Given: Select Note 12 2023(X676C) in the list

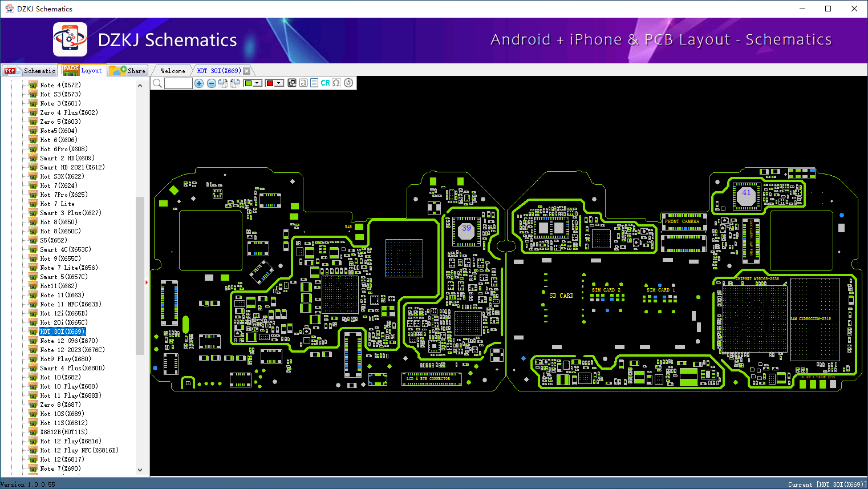Looking at the screenshot, I should 72,350.
